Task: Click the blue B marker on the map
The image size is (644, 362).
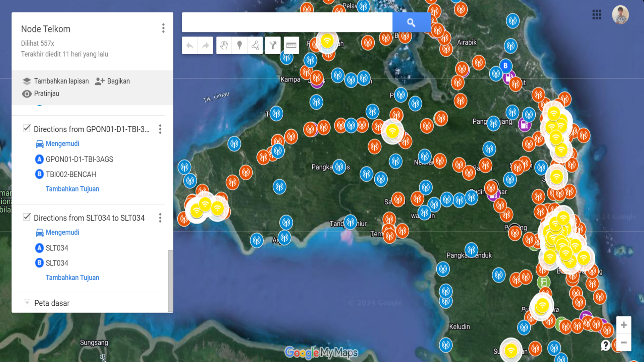Action: coord(505,66)
